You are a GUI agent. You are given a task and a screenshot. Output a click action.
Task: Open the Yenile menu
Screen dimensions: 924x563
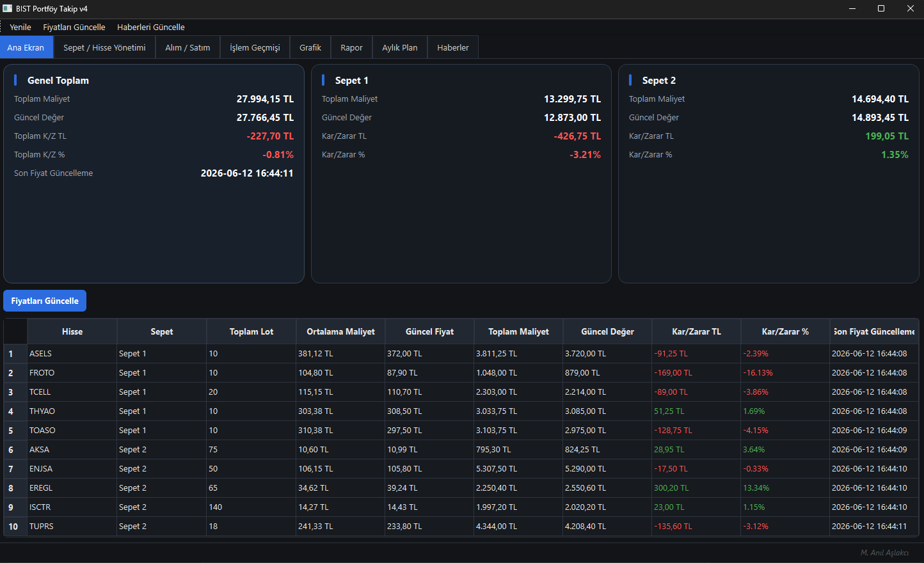tap(20, 27)
